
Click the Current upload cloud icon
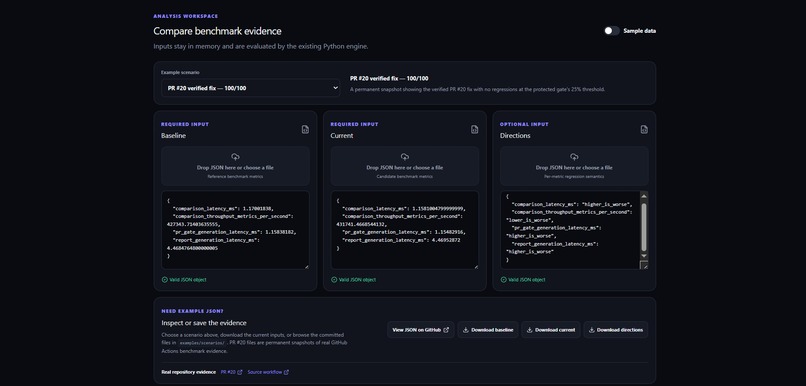pyautogui.click(x=405, y=157)
